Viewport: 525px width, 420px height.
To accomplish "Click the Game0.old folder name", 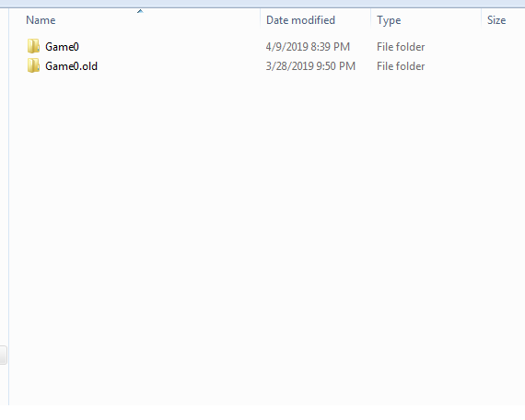I will (x=71, y=66).
